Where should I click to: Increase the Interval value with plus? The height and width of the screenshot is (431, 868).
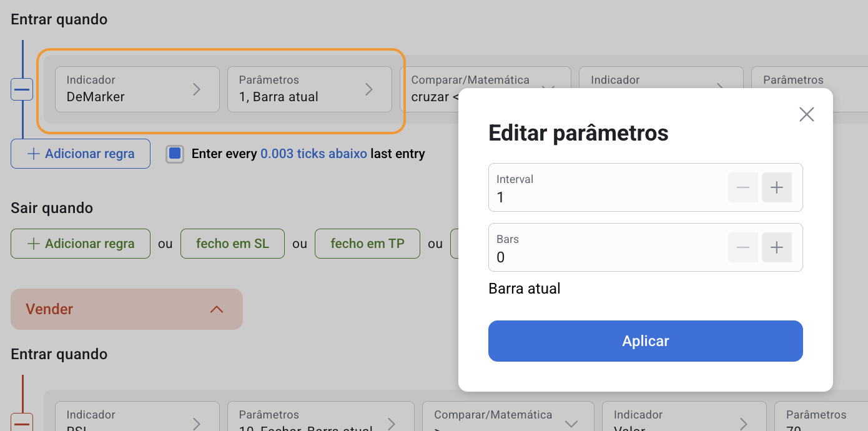coord(777,187)
